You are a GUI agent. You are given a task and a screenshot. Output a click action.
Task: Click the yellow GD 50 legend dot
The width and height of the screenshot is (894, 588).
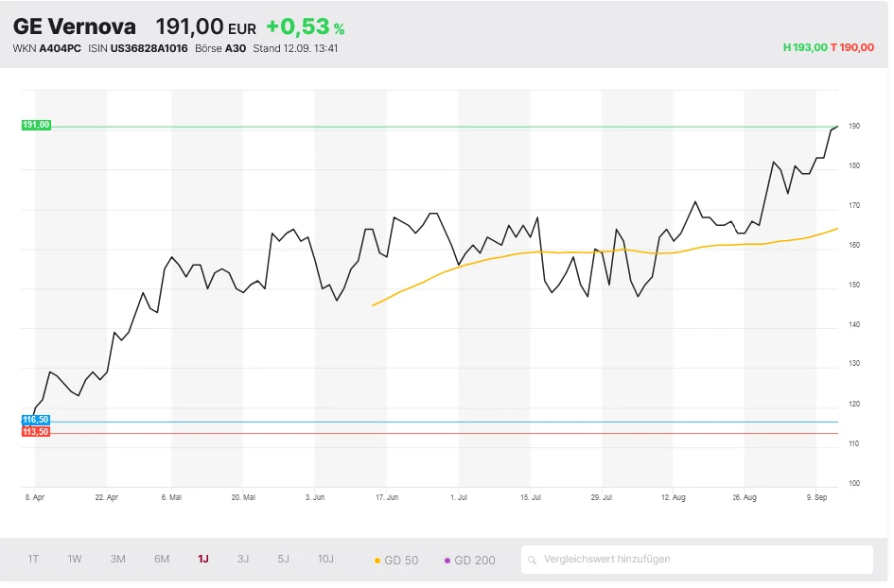pyautogui.click(x=378, y=561)
